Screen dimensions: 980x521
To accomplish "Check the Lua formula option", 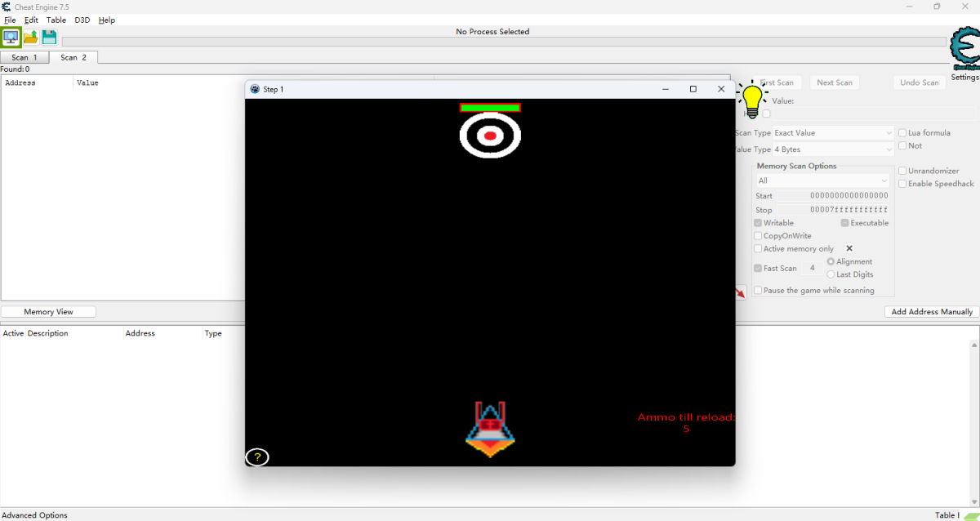I will 902,133.
